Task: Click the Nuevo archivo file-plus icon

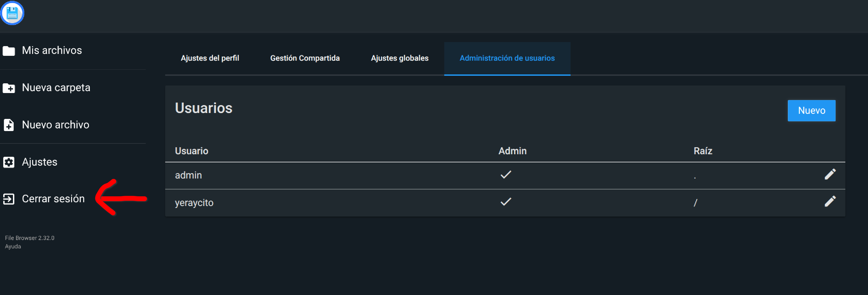Action: 9,125
